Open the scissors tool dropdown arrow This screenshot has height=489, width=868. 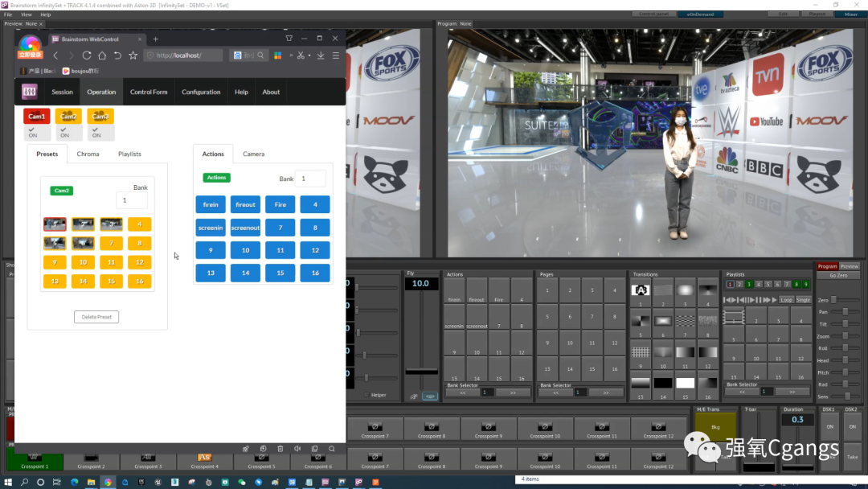(x=309, y=55)
